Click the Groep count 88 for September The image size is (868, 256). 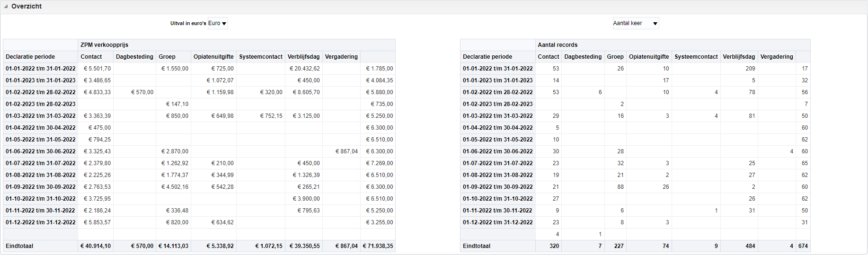[x=620, y=187]
